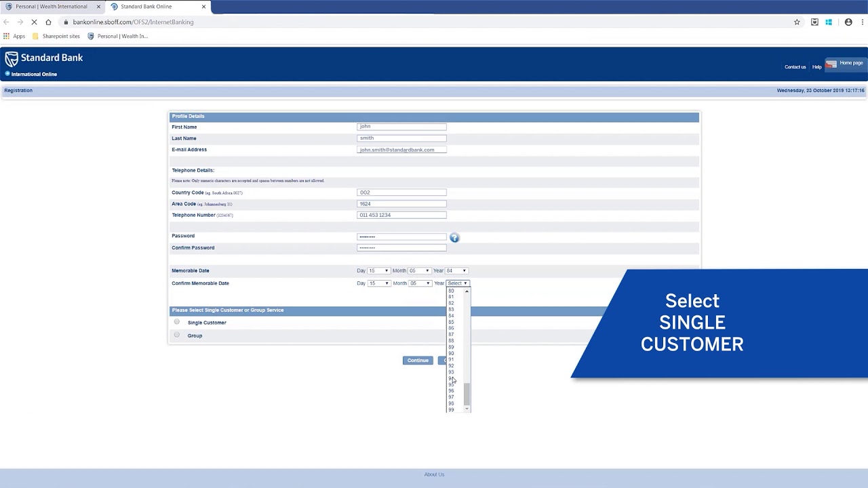868x488 pixels.
Task: Bookmark page with star icon
Action: (797, 22)
